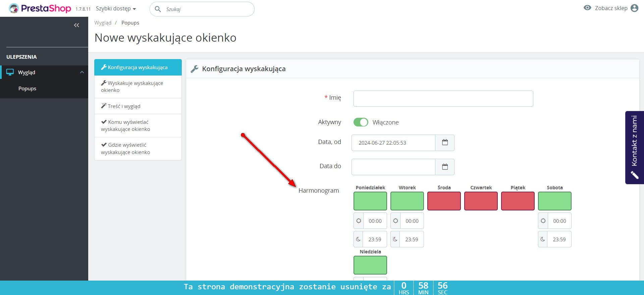Toggle Niedziela schedule day block
This screenshot has width=644, height=295.
(370, 265)
